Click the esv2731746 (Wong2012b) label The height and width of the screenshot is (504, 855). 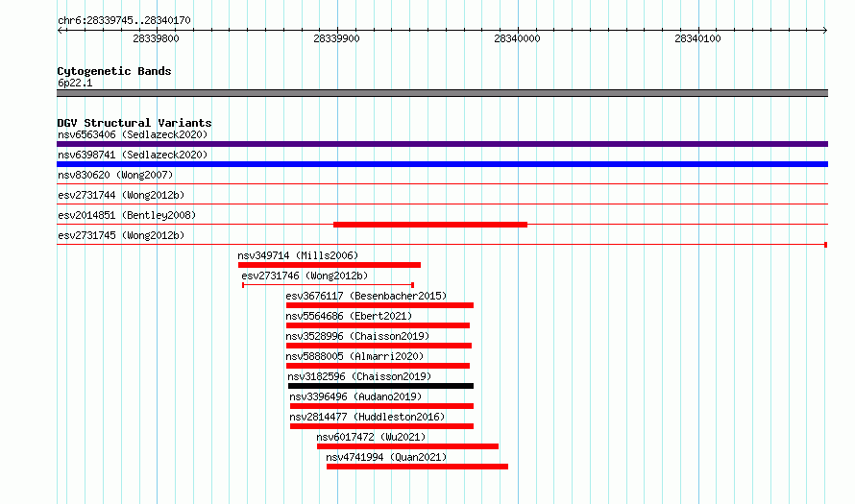(305, 276)
